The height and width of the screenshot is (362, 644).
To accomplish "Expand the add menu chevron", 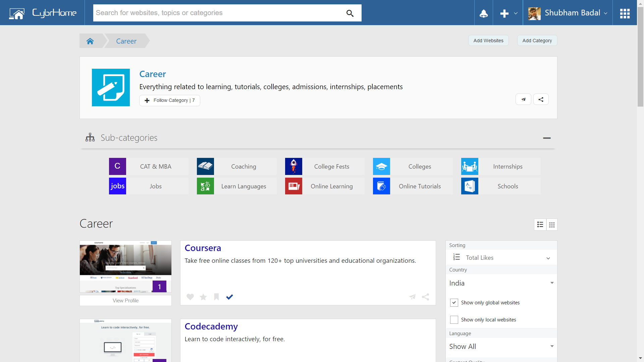I will tap(516, 13).
